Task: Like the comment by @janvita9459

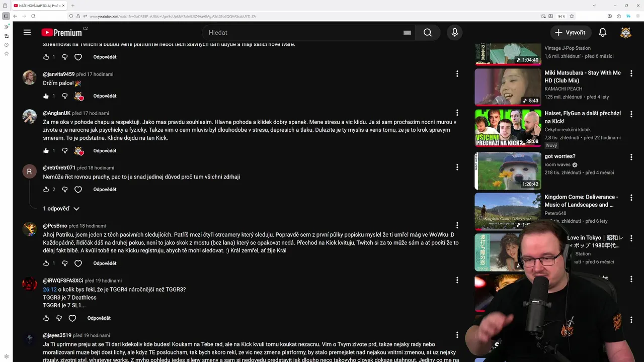Action: 46,96
